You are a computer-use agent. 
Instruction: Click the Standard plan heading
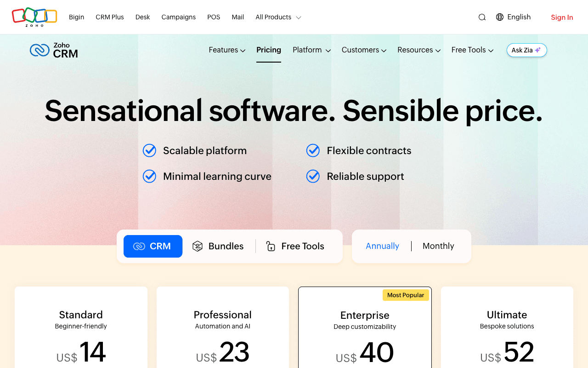coord(81,315)
